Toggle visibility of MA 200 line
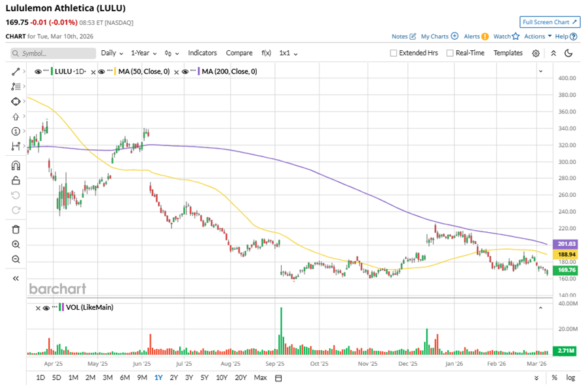This screenshot has height=388, width=588. (x=185, y=72)
